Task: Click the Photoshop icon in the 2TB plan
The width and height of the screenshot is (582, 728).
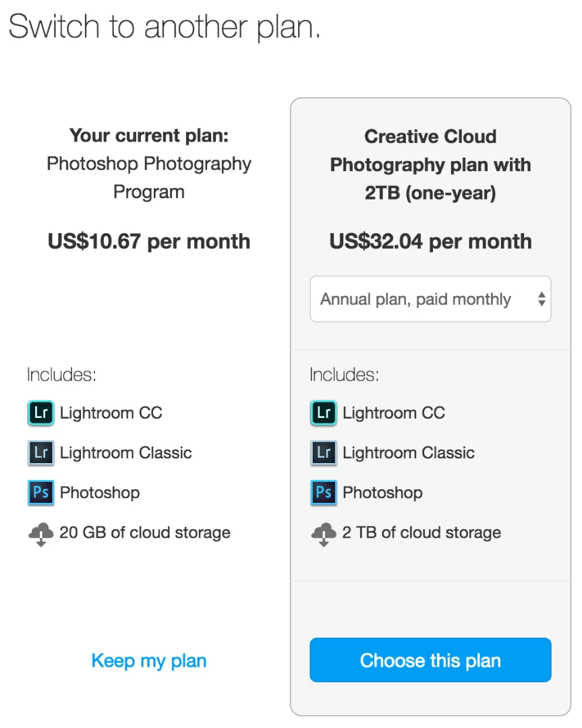Action: (x=324, y=493)
